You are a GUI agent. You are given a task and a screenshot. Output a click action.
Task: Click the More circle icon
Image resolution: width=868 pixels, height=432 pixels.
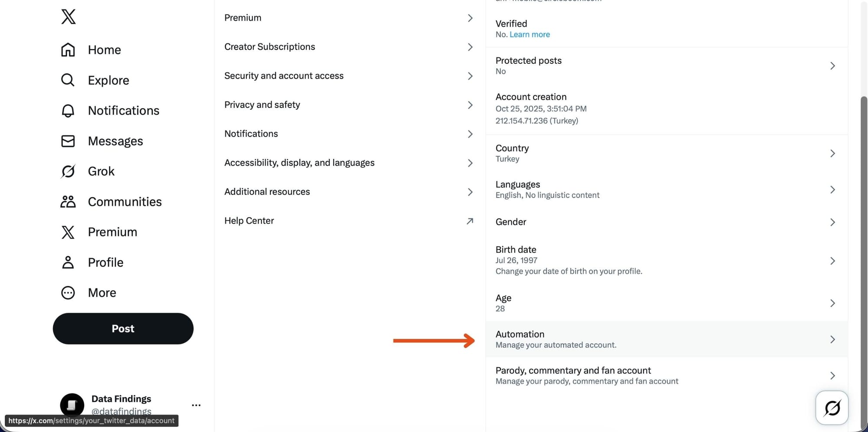[x=68, y=293]
